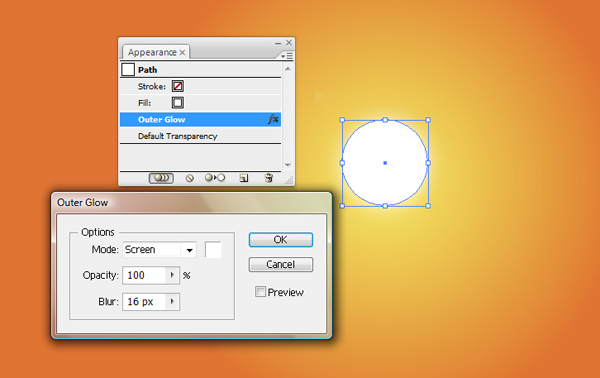Click the Delete Selected Item trash icon
The height and width of the screenshot is (378, 600).
[269, 178]
